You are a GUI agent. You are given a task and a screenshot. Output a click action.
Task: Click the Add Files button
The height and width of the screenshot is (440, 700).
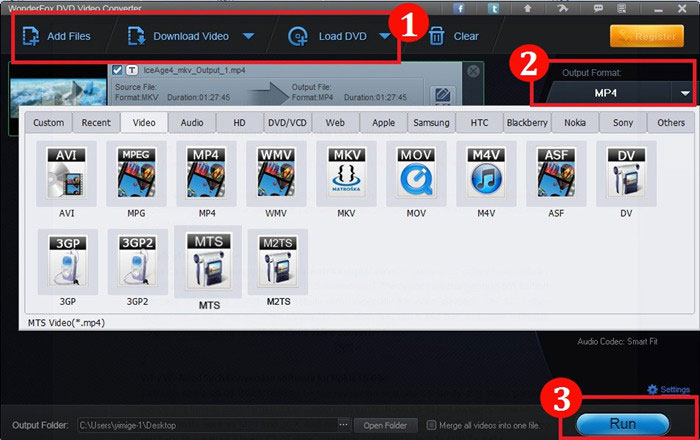pos(57,36)
